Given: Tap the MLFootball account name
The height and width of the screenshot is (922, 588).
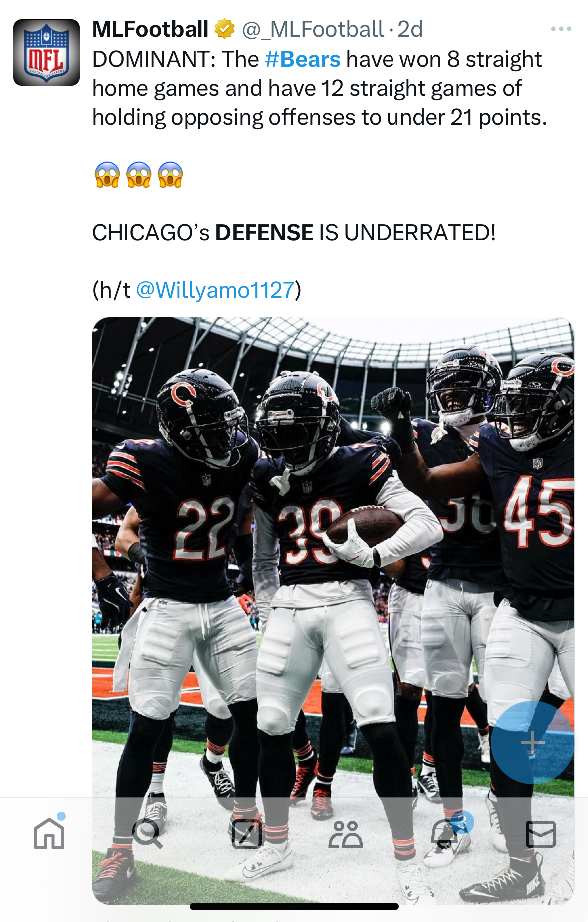Looking at the screenshot, I should [150, 29].
